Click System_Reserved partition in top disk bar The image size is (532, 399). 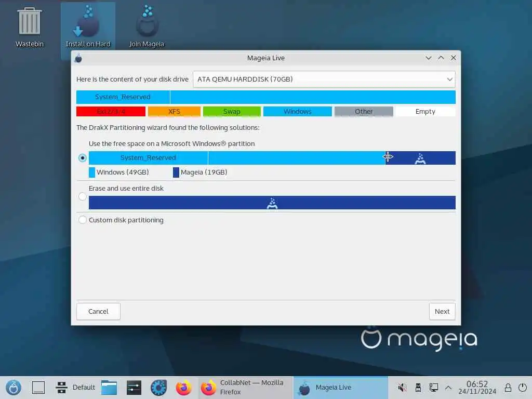pyautogui.click(x=123, y=97)
